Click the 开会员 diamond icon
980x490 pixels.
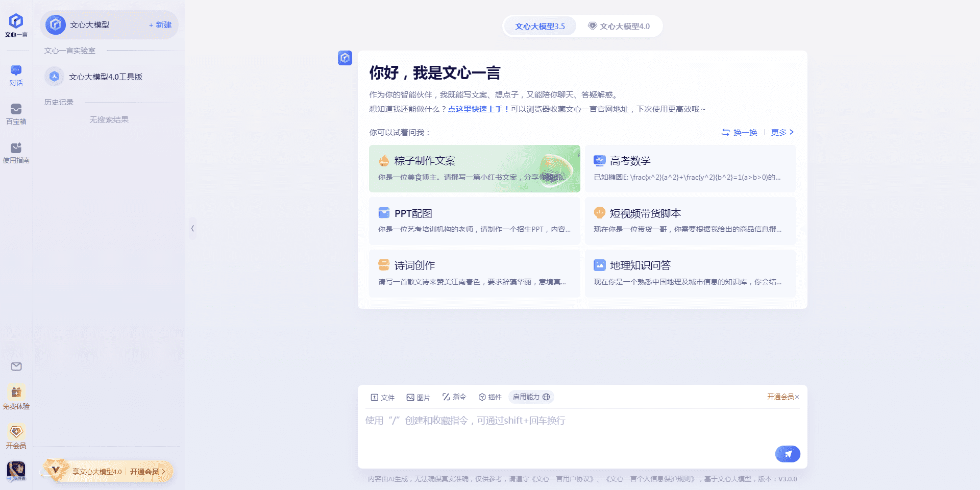16,431
